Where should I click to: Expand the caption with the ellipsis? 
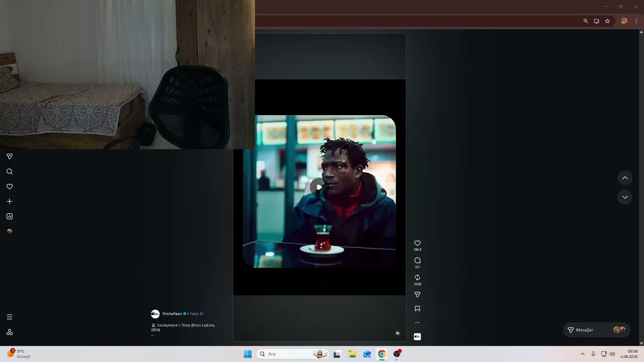pyautogui.click(x=152, y=335)
